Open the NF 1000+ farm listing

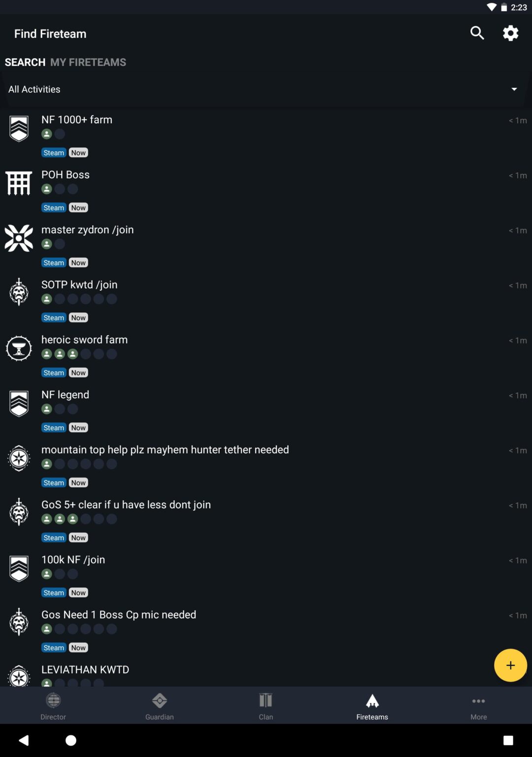click(266, 136)
